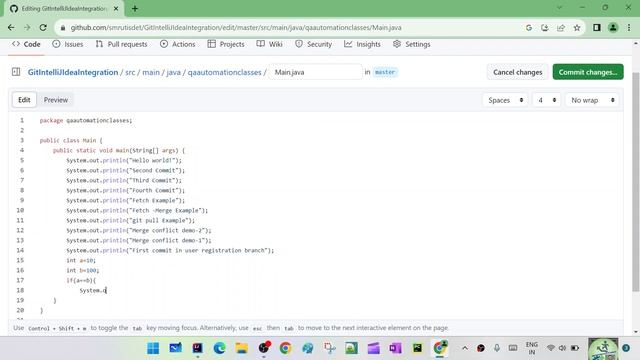Click the Cancel changes button
This screenshot has height=360, width=640.
[518, 72]
